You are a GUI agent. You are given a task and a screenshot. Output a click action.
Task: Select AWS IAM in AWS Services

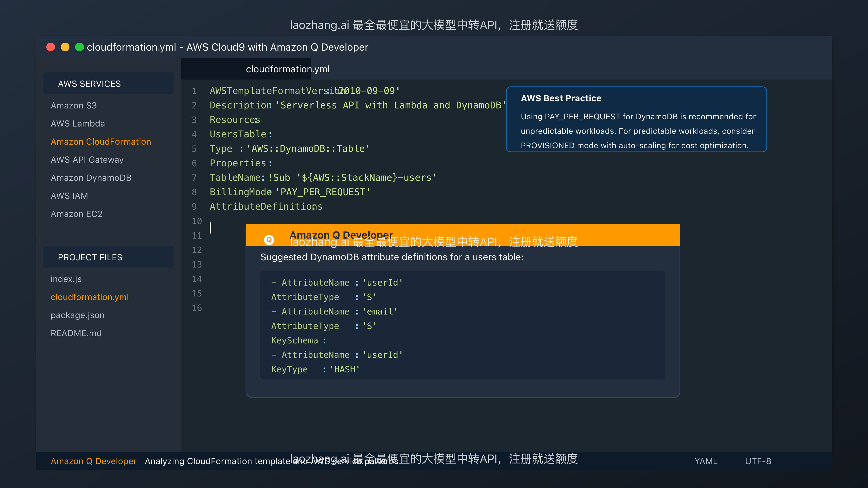point(69,196)
